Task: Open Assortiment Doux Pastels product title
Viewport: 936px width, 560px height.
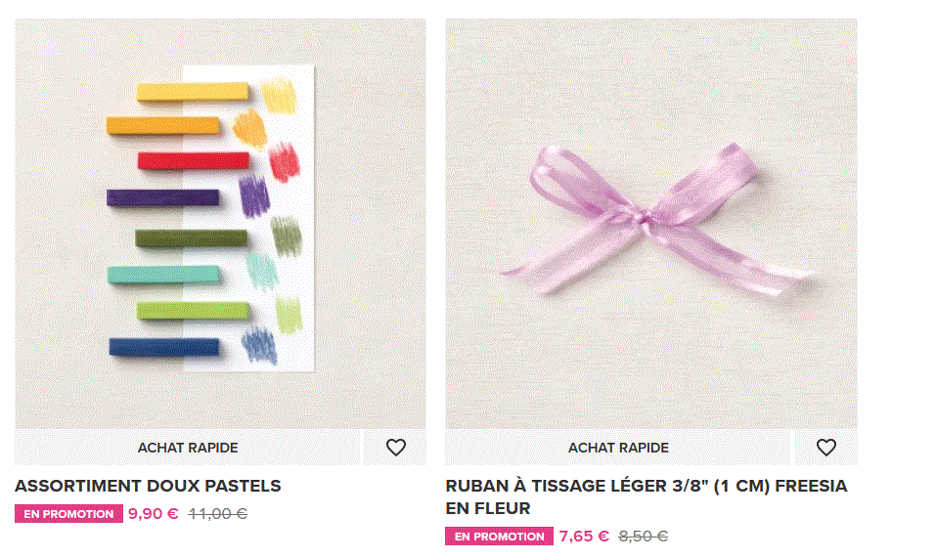Action: tap(148, 486)
